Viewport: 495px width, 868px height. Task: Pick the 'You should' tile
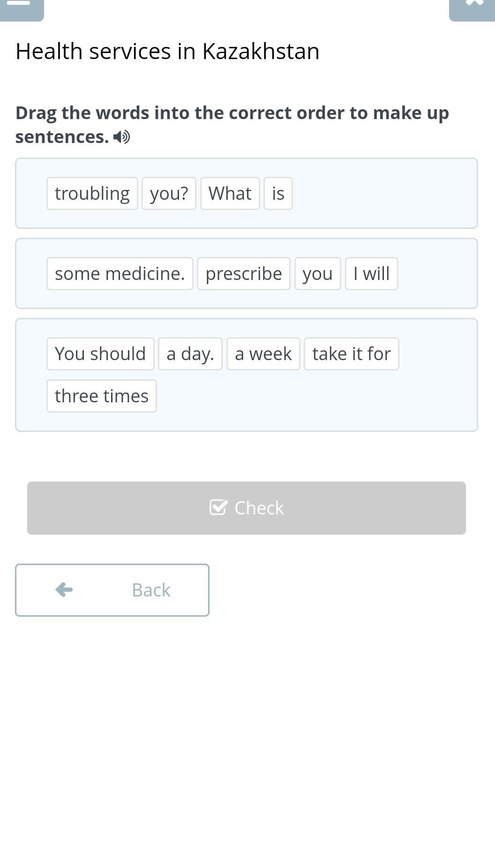coord(100,354)
